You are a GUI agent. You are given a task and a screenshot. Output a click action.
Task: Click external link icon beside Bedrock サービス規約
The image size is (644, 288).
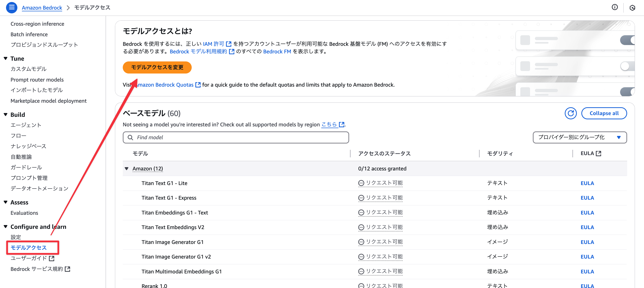pos(67,269)
